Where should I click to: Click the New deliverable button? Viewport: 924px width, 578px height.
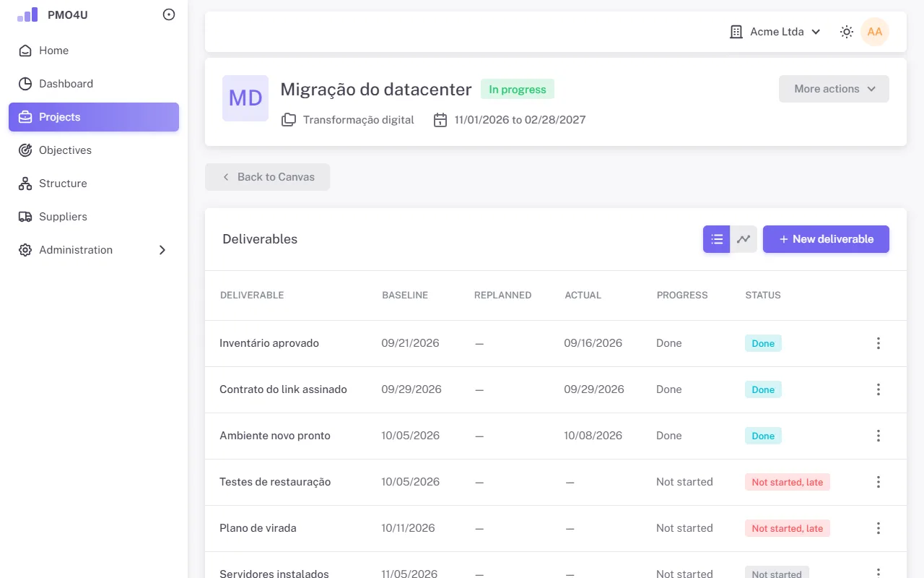(x=826, y=239)
